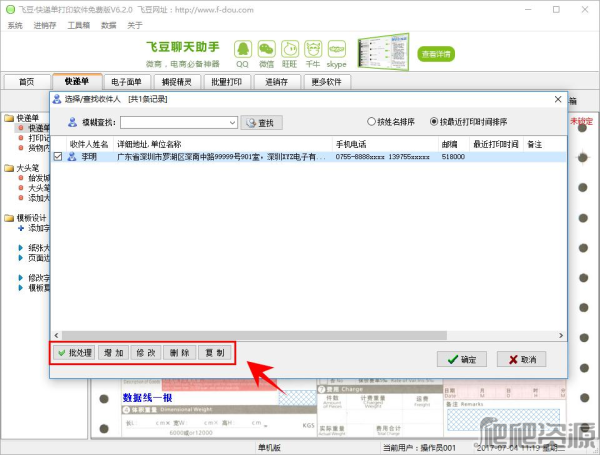600x455 pixels.
Task: Click the green 查看详情 button
Action: coord(436,54)
